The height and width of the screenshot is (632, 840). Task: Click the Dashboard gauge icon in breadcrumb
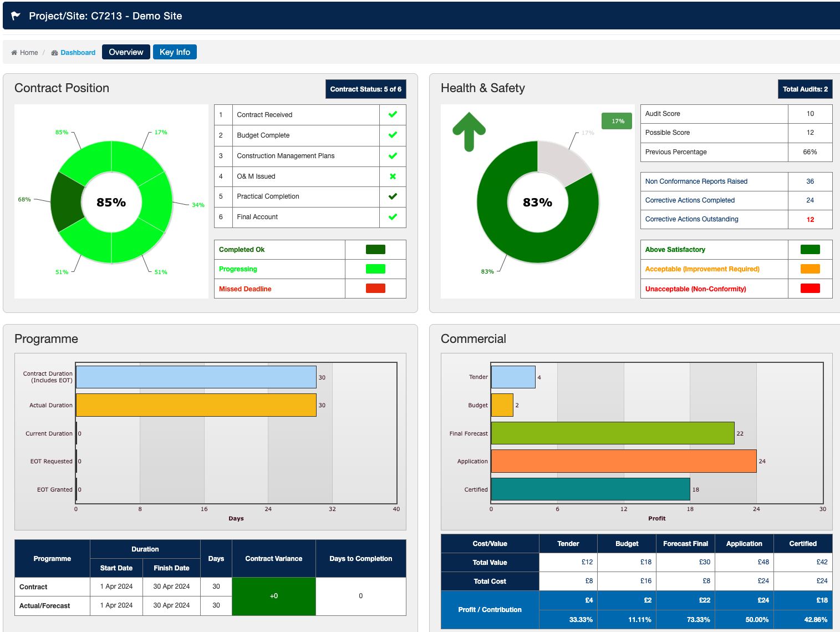click(54, 53)
